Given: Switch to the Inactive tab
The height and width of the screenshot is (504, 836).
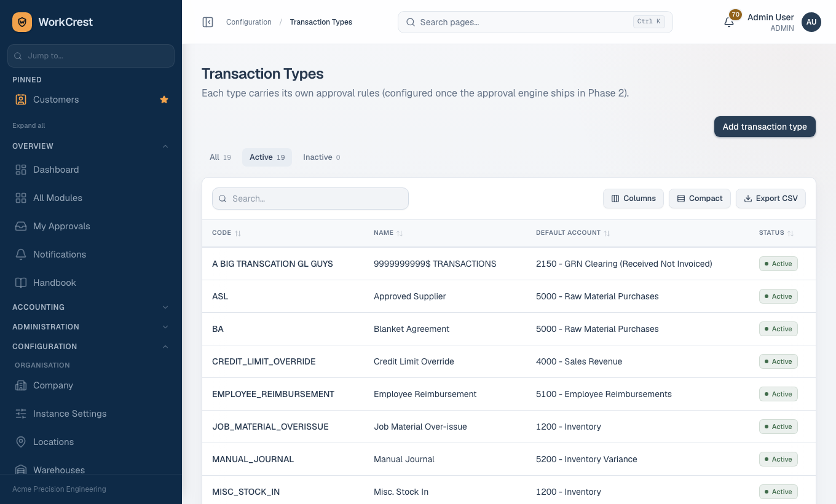Looking at the screenshot, I should click(321, 157).
